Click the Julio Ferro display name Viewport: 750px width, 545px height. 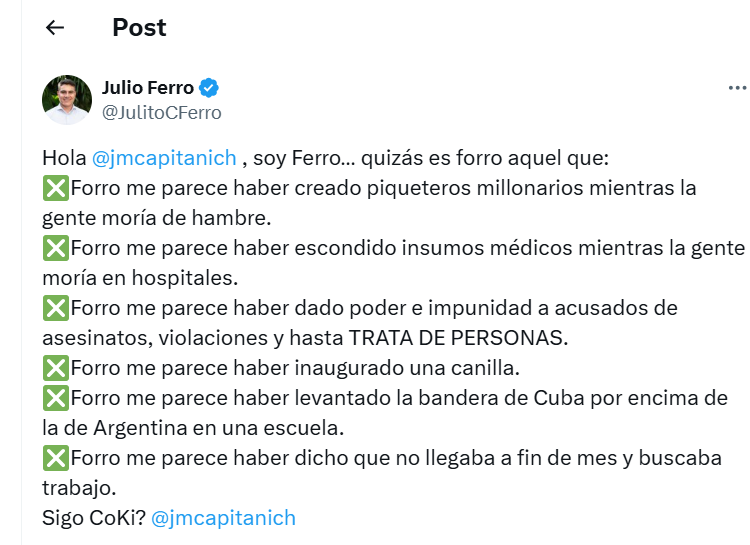(x=148, y=88)
